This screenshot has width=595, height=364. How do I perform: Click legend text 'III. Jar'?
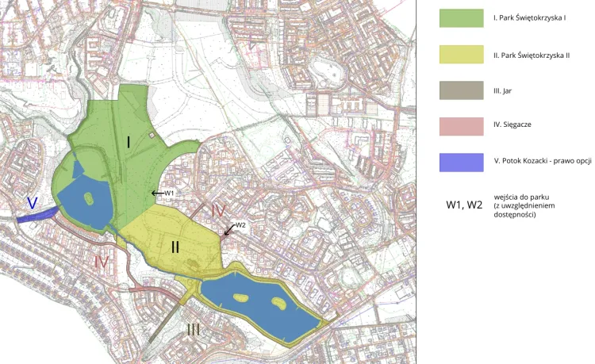point(502,91)
